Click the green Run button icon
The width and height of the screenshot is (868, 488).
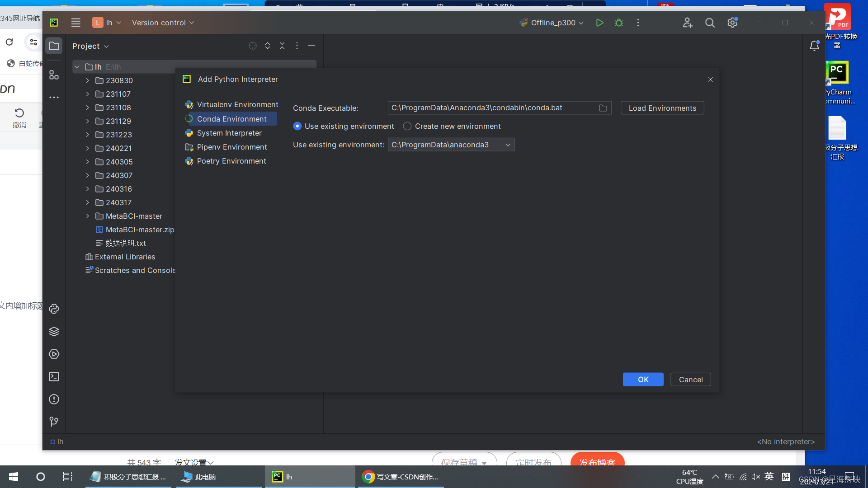tap(599, 23)
